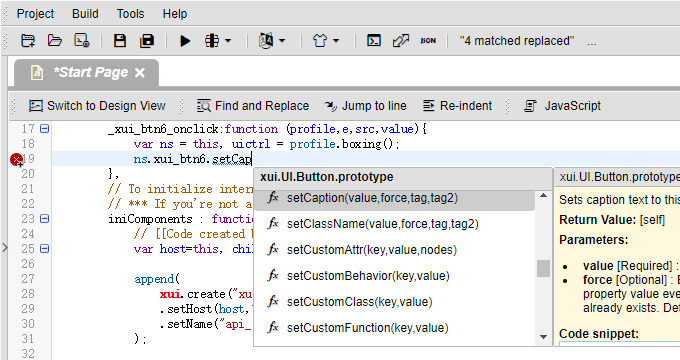The height and width of the screenshot is (360, 680).
Task: Click the link editor icon
Action: coord(401,41)
